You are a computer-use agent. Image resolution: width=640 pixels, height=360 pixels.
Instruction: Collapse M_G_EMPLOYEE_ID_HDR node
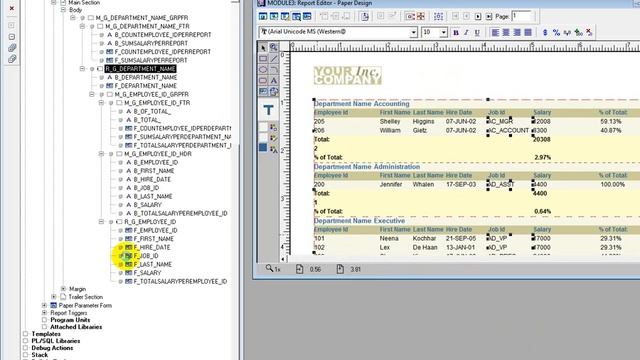(x=101, y=153)
